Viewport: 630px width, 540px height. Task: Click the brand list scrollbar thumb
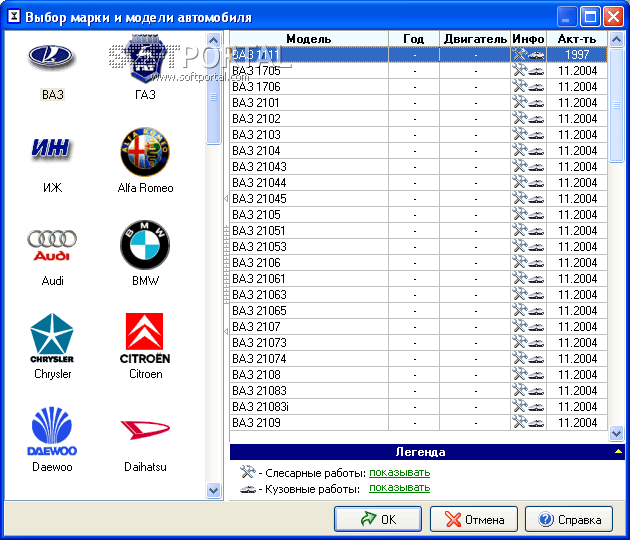(214, 96)
